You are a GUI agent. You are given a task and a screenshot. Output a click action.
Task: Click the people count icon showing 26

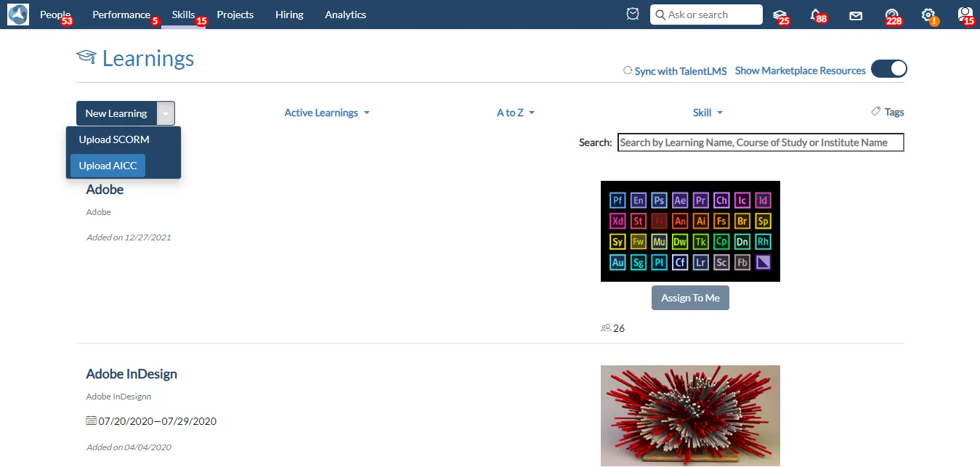(x=606, y=328)
